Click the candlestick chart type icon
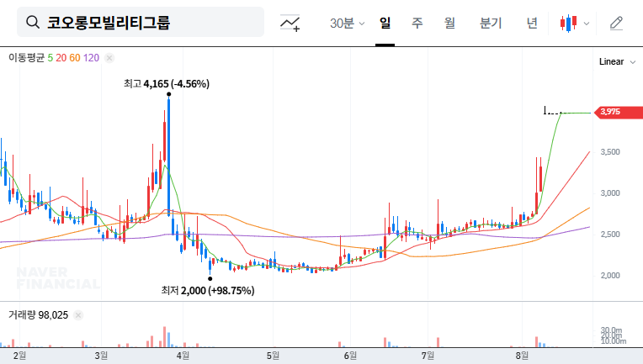 pos(568,24)
